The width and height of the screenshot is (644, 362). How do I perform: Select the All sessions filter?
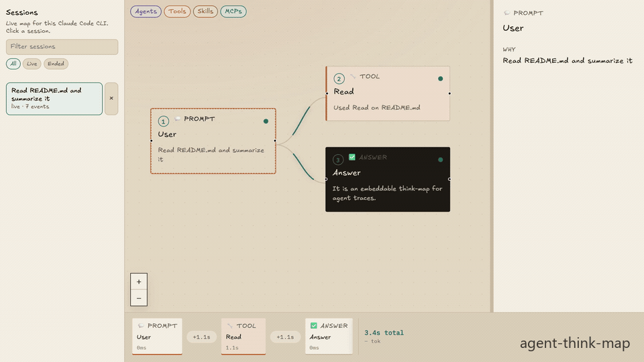tap(13, 64)
